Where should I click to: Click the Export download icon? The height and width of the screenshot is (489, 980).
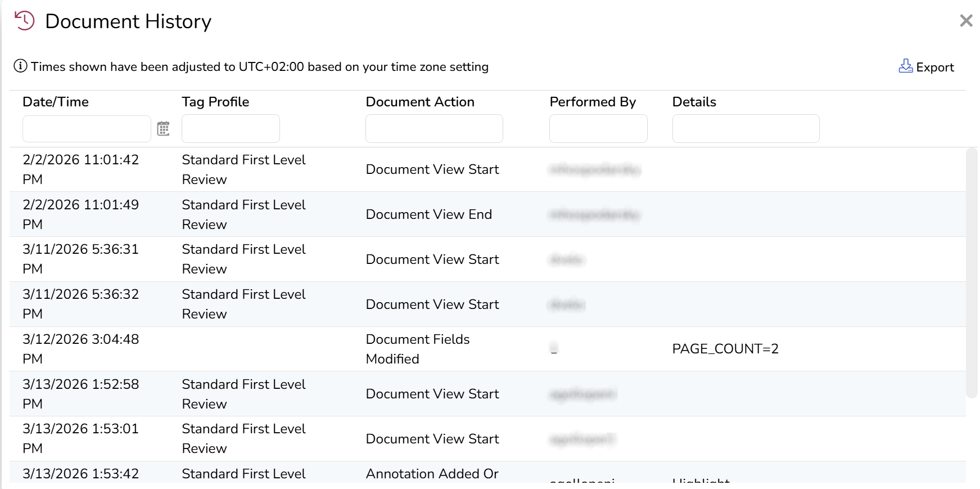(905, 66)
